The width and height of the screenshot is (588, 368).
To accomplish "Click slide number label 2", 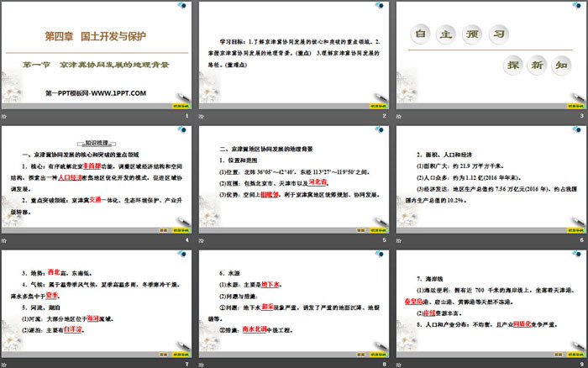I will coord(385,116).
